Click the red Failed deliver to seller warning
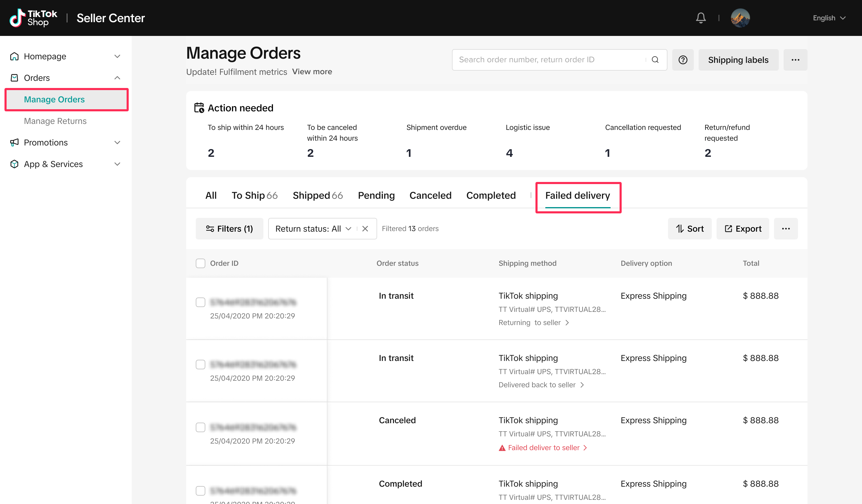The height and width of the screenshot is (504, 862). tap(543, 447)
